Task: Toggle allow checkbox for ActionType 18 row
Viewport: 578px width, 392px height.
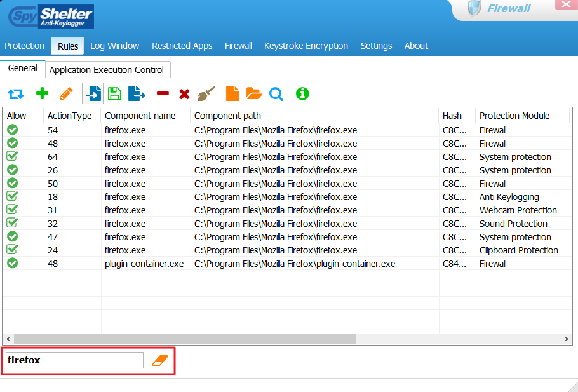Action: click(12, 196)
